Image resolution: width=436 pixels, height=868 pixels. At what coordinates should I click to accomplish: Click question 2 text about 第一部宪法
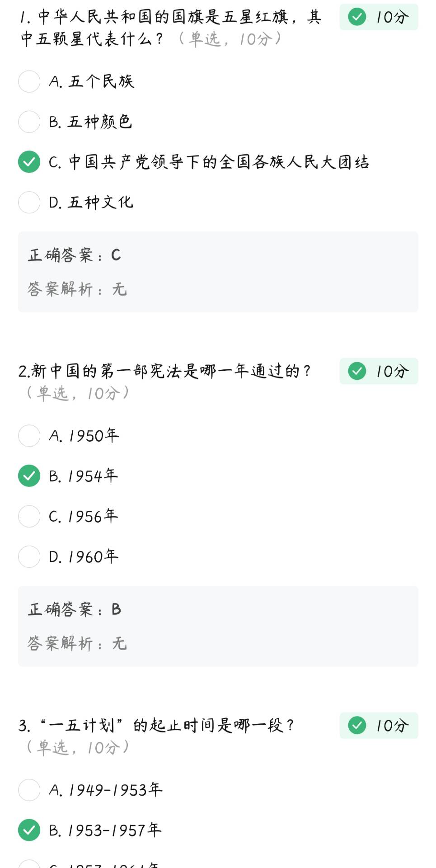(x=164, y=372)
